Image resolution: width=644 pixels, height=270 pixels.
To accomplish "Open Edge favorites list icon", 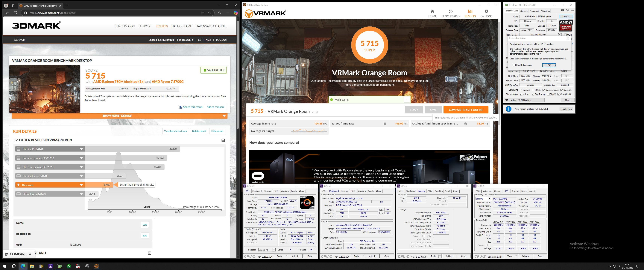I will click(220, 13).
